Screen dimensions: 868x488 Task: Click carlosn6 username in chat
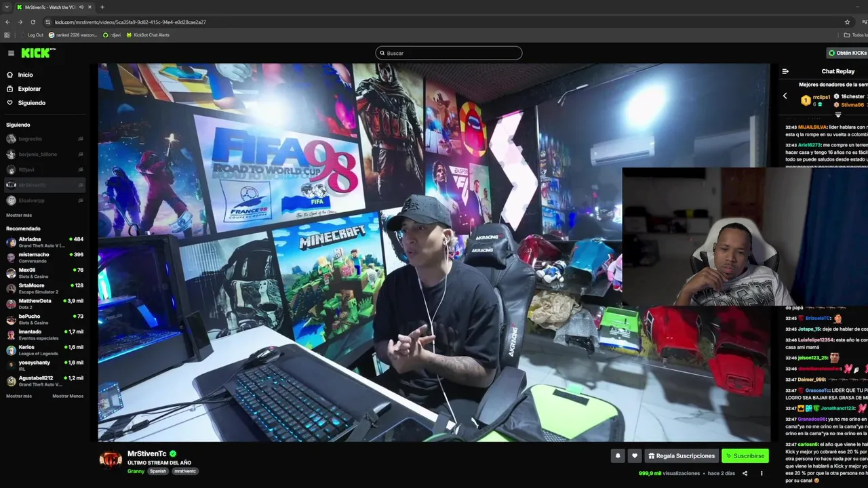tap(808, 444)
